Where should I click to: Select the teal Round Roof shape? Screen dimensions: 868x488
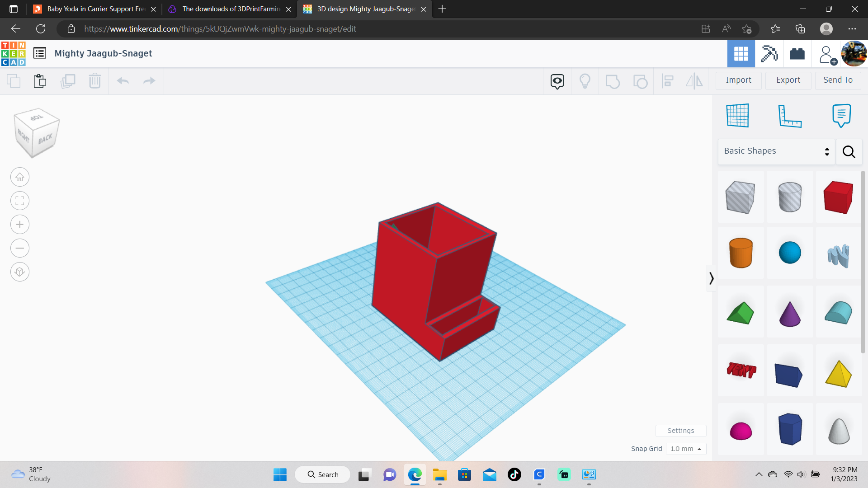coord(839,313)
